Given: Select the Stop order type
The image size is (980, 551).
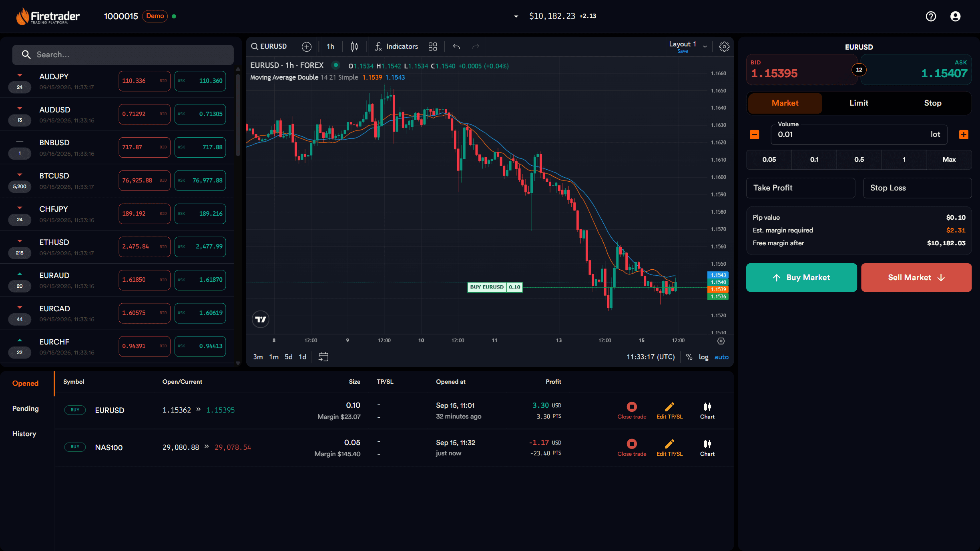Looking at the screenshot, I should 932,103.
